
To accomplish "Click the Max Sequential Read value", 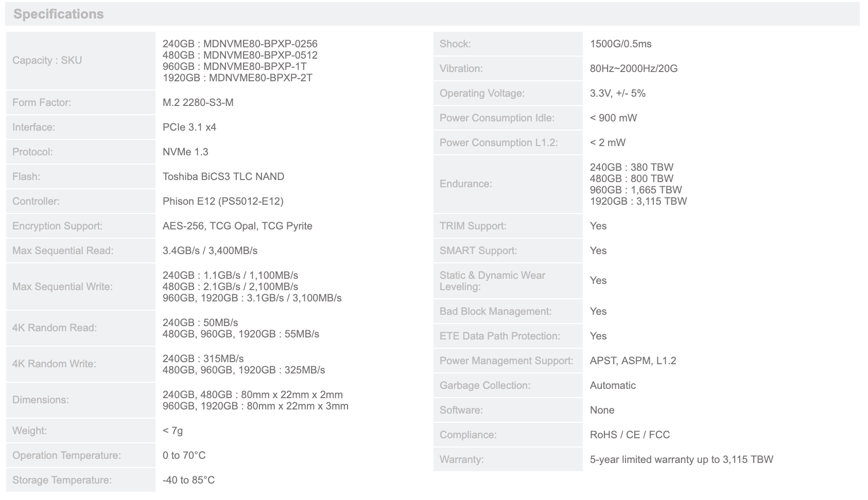I will click(210, 251).
